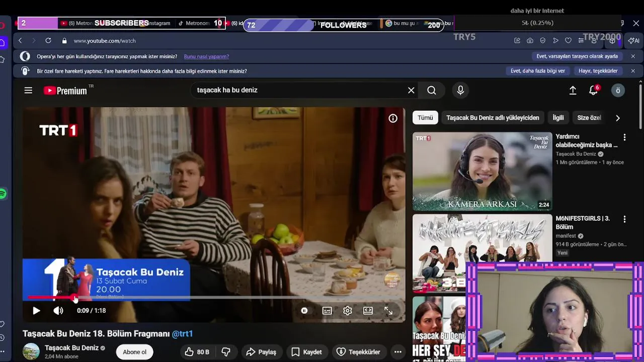Enter full screen mode
Viewport: 644px width, 362px height.
click(388, 311)
